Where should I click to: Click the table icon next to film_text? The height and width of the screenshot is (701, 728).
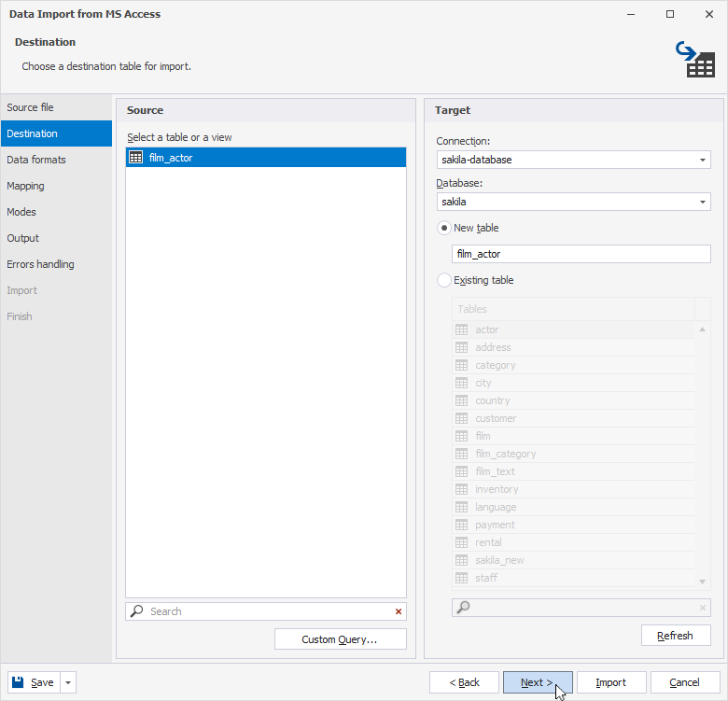(x=461, y=471)
